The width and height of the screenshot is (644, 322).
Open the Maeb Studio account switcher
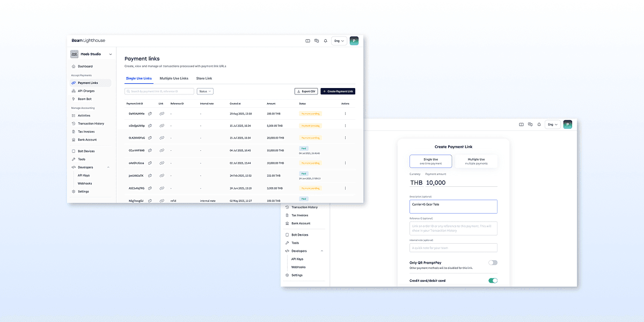click(91, 54)
